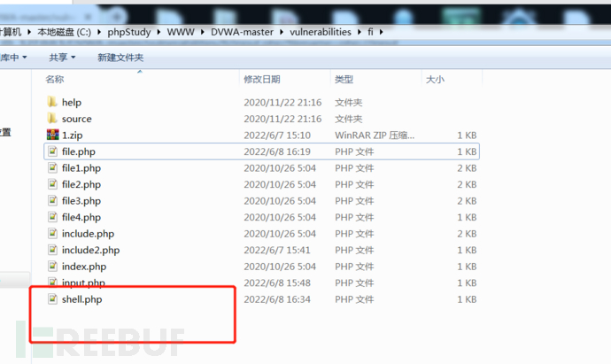611x364 pixels.
Task: Select the file3.php name text
Action: (x=81, y=201)
